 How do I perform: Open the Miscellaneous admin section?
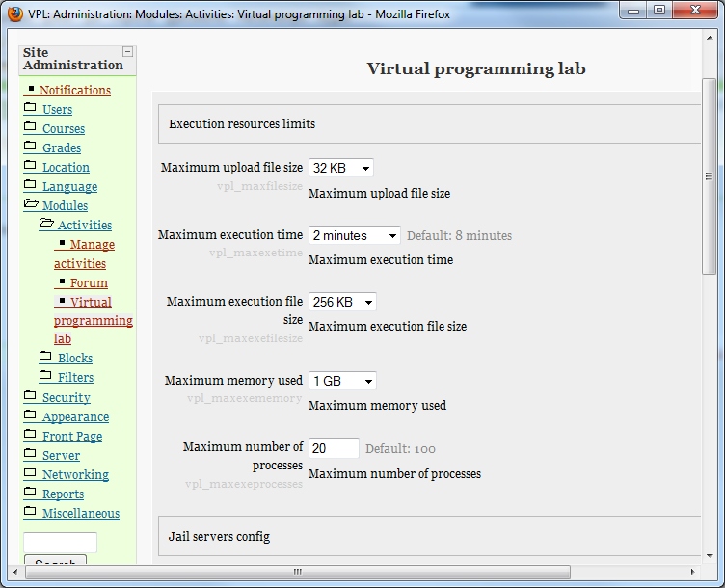point(81,513)
